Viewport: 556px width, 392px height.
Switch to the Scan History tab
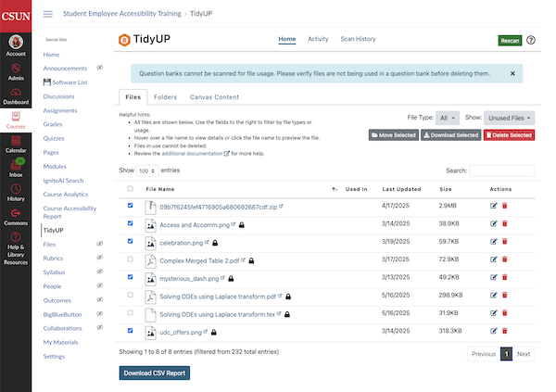358,39
